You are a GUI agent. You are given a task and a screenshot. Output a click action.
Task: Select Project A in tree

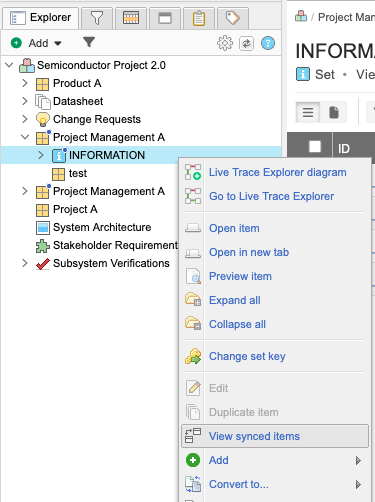pyautogui.click(x=75, y=209)
